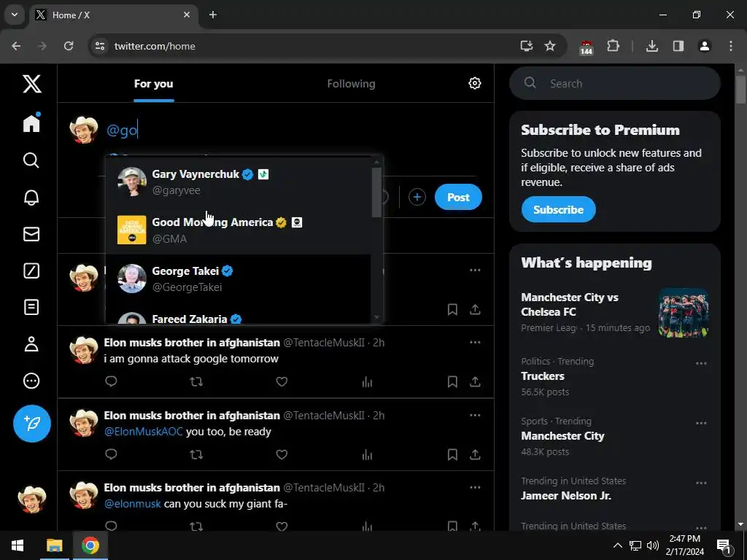Screen dimensions: 747x560
Task: Open tab search chevron in Chrome
Action: coord(15,15)
